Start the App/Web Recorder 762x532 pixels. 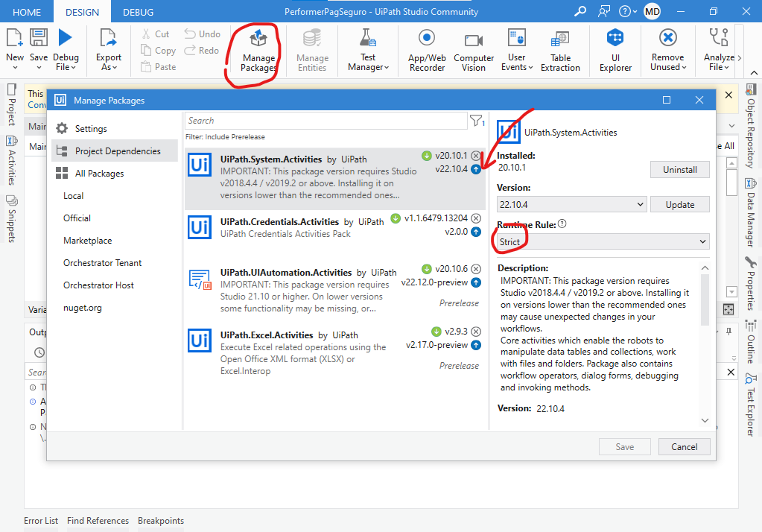pyautogui.click(x=427, y=50)
